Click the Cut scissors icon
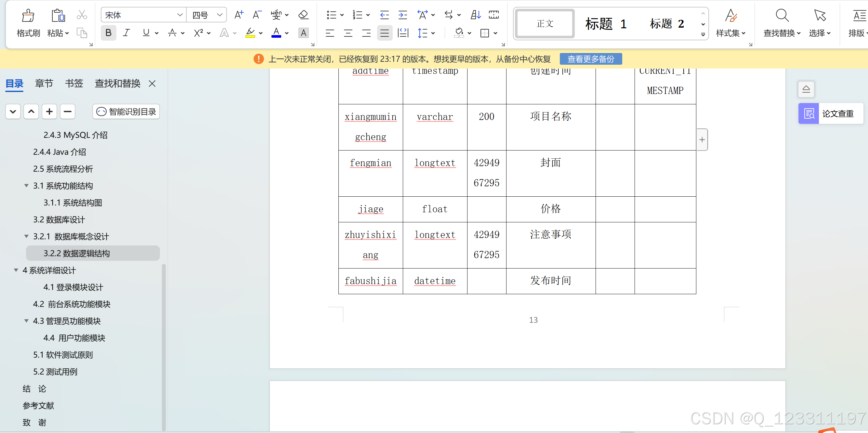 tap(82, 15)
